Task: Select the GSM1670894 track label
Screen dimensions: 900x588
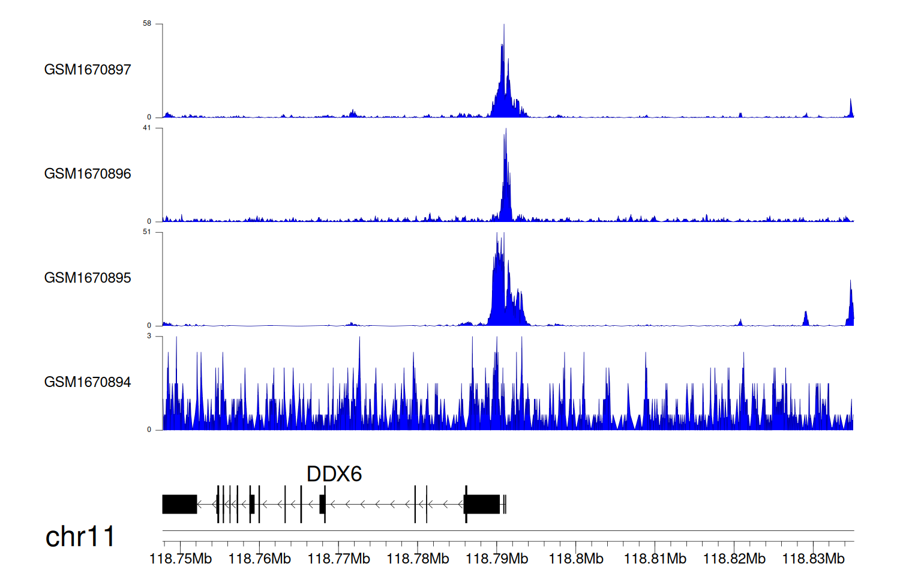Action: (x=88, y=382)
